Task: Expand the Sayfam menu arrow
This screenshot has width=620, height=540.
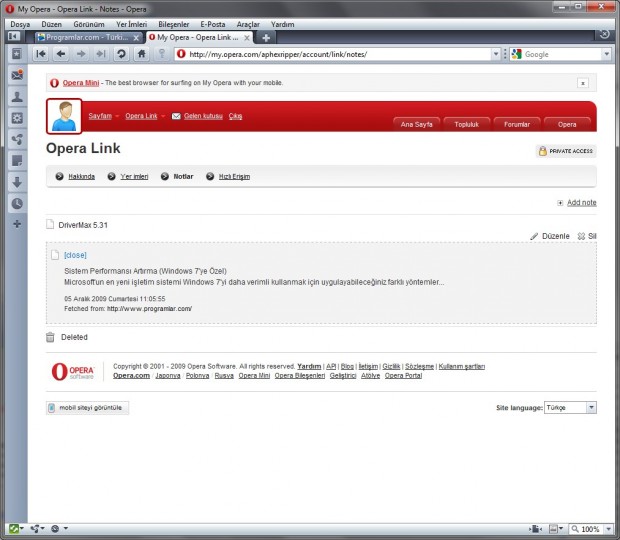Action: [x=117, y=116]
